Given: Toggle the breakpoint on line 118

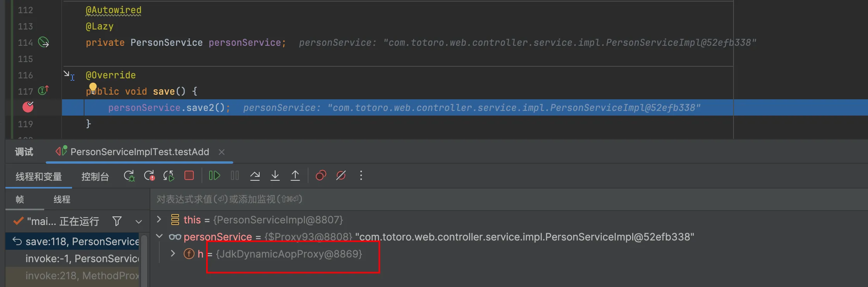Looking at the screenshot, I should coord(28,107).
